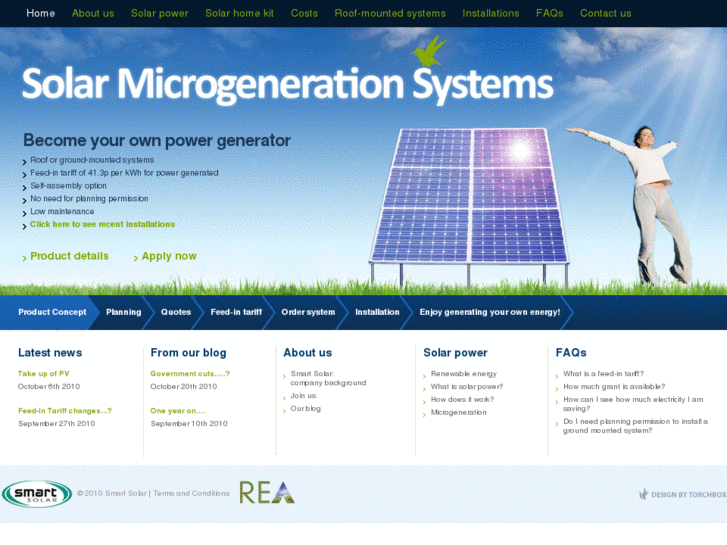This screenshot has width=727, height=545.
Task: Open the 'Government cuts.....?' blog post
Action: coord(190,373)
